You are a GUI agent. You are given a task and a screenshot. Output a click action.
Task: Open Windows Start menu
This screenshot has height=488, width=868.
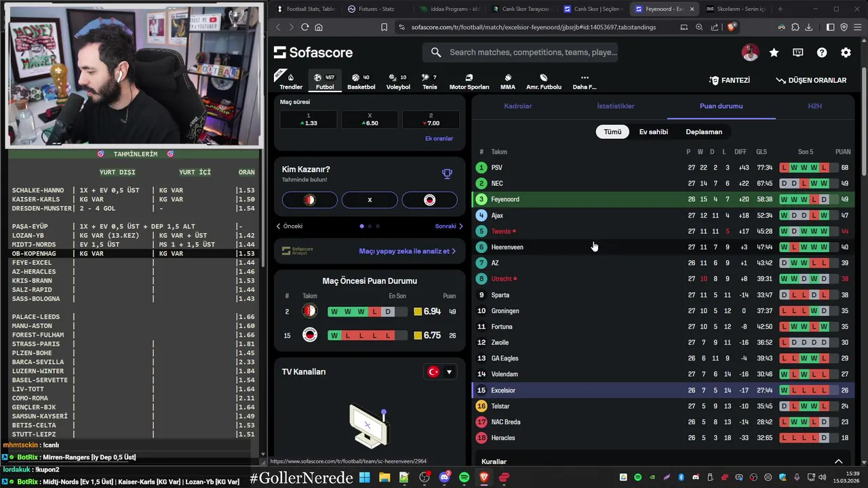click(x=365, y=477)
